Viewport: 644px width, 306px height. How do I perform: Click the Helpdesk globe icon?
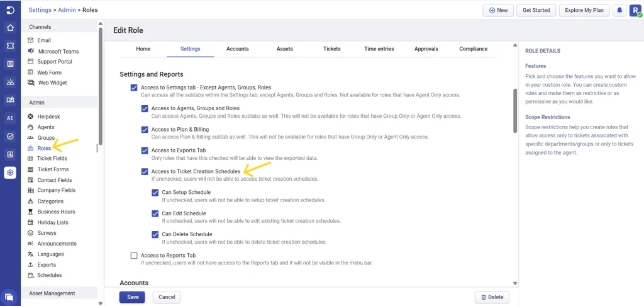click(30, 117)
